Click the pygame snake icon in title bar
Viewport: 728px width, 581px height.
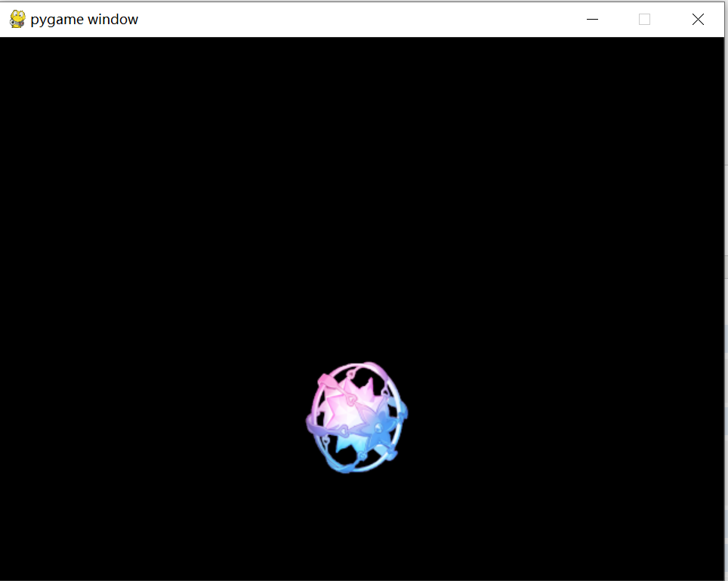(x=17, y=19)
